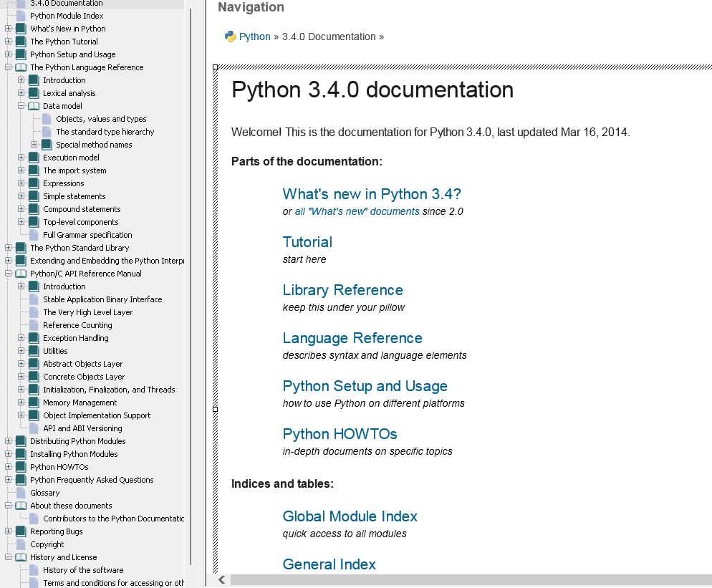Click the book icon beside The Python Standard Library
This screenshot has height=588, width=712.
[x=21, y=248]
